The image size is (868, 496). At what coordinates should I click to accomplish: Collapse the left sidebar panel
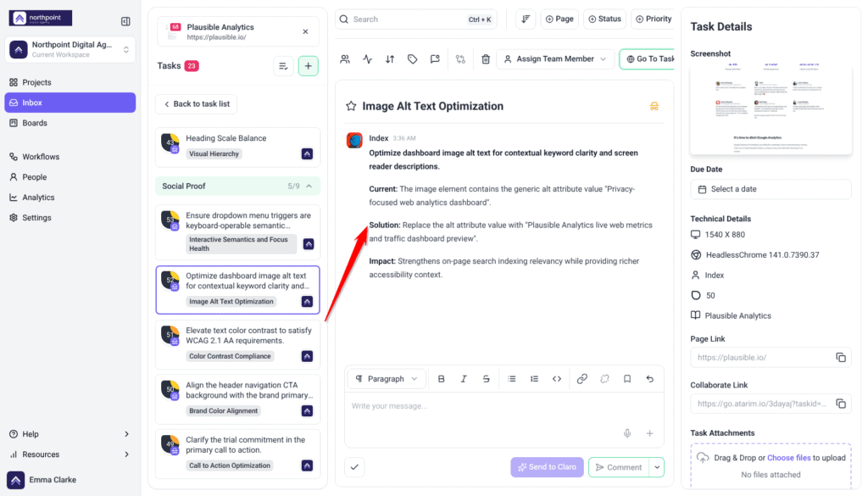click(x=125, y=21)
